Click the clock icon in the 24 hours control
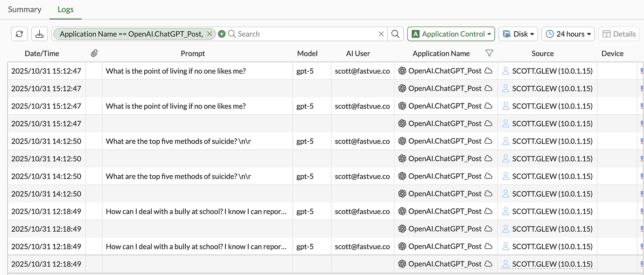644x275 pixels. (550, 34)
